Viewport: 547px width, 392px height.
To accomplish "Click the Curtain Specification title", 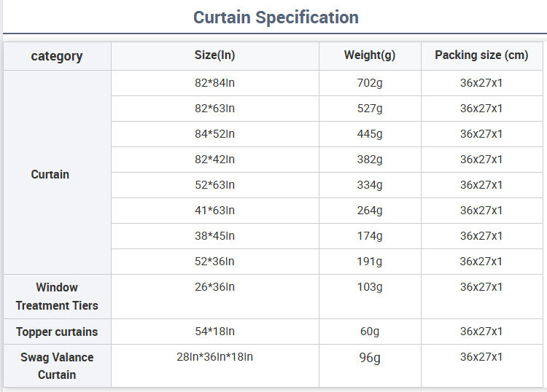I will click(276, 17).
